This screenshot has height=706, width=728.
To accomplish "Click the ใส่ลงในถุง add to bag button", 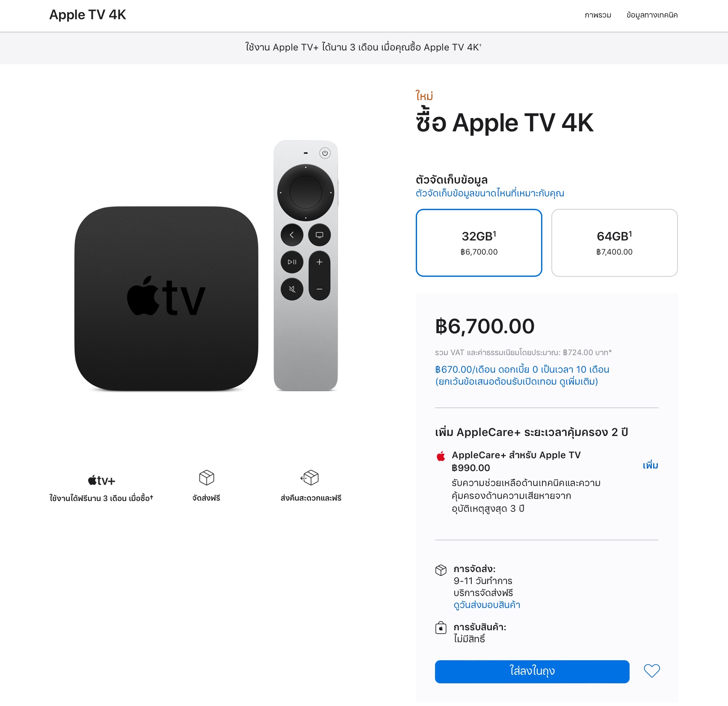I will click(x=532, y=671).
